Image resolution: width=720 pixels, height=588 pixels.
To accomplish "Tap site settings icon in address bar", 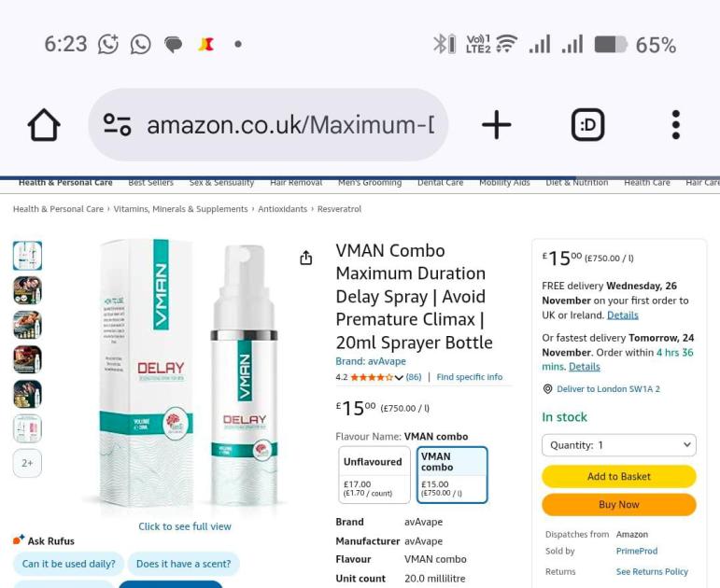I will 118,125.
